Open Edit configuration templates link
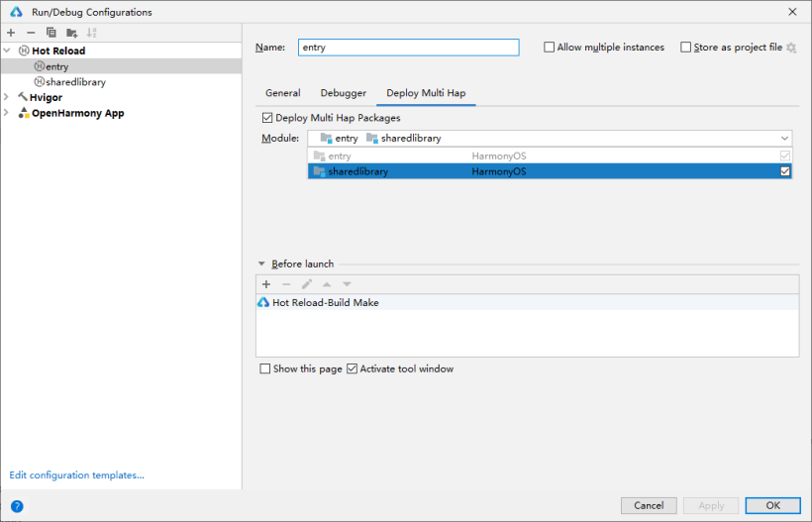 point(76,474)
